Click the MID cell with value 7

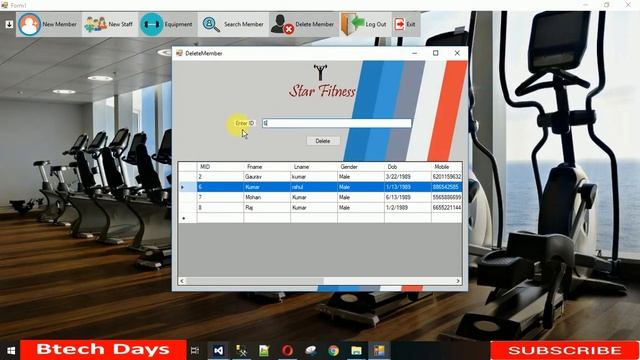(220, 197)
